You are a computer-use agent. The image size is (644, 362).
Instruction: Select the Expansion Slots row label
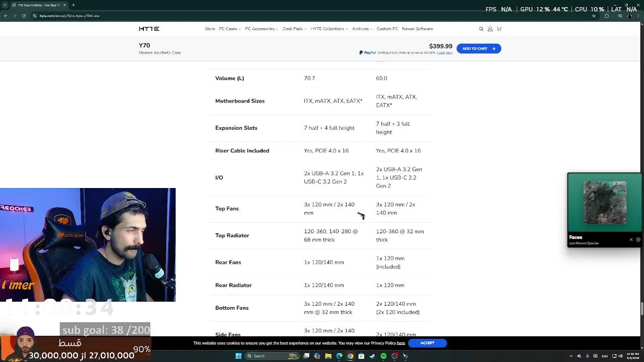[236, 128]
